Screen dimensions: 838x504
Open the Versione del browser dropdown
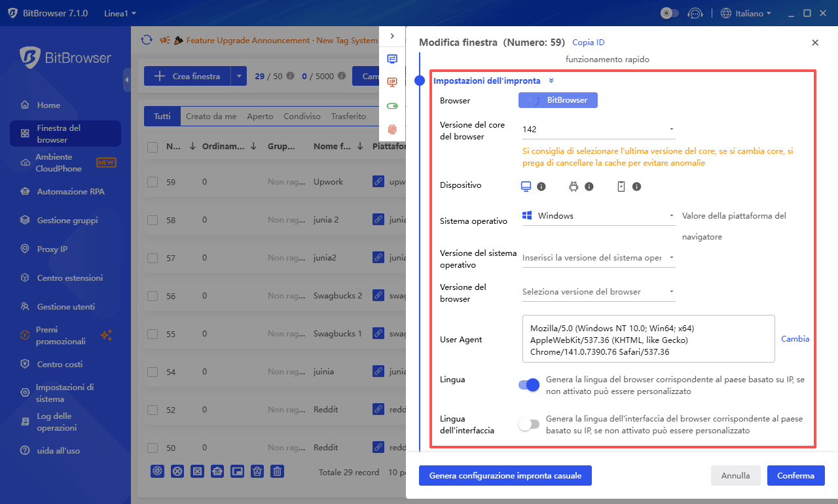coord(598,292)
